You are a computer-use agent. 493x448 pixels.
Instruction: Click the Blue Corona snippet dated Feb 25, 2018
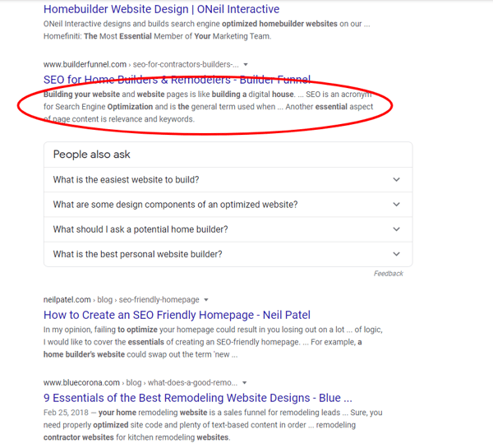click(x=213, y=425)
